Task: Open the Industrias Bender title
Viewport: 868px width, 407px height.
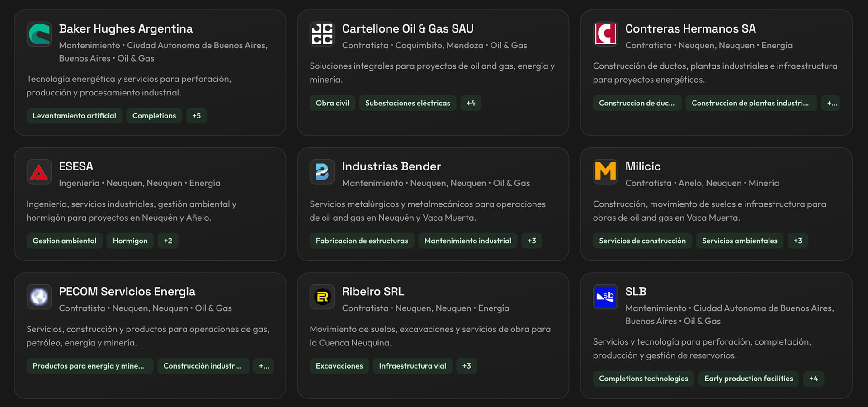Action: click(x=391, y=166)
